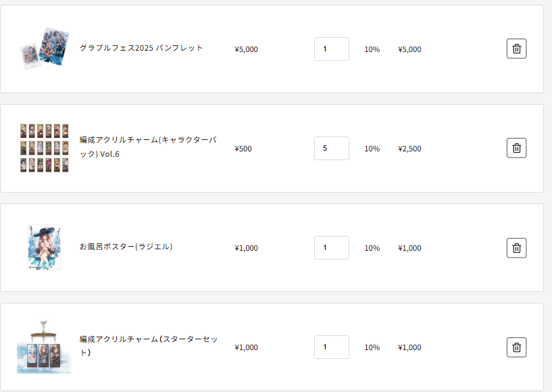Remove 編成アクリルチャーム Vol.6 with trash icon
The width and height of the screenshot is (552, 392).
516,148
